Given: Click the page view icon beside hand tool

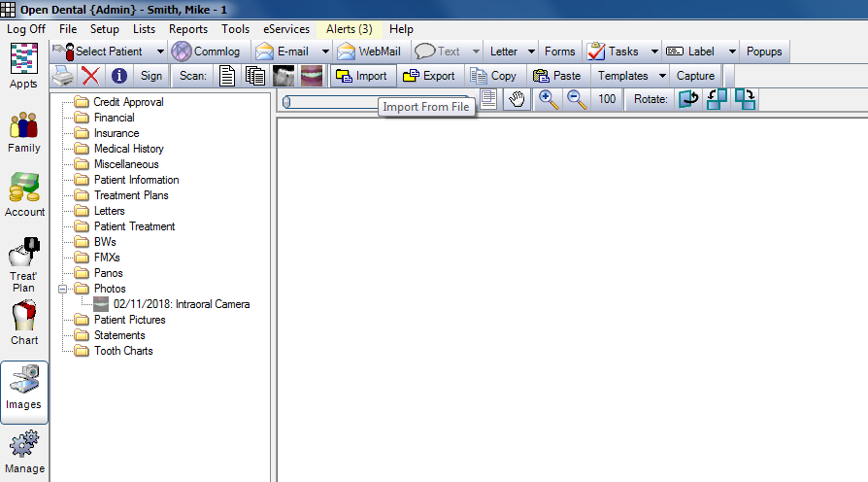Looking at the screenshot, I should pyautogui.click(x=488, y=99).
